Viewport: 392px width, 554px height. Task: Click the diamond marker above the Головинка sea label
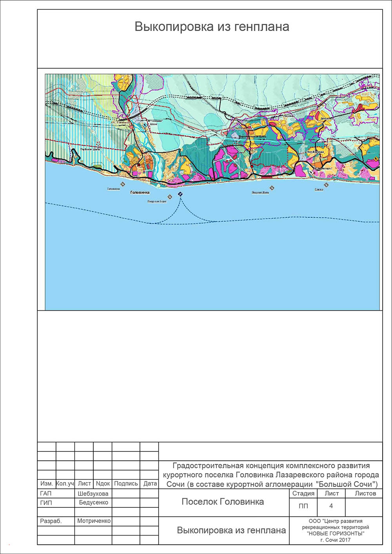(123, 184)
